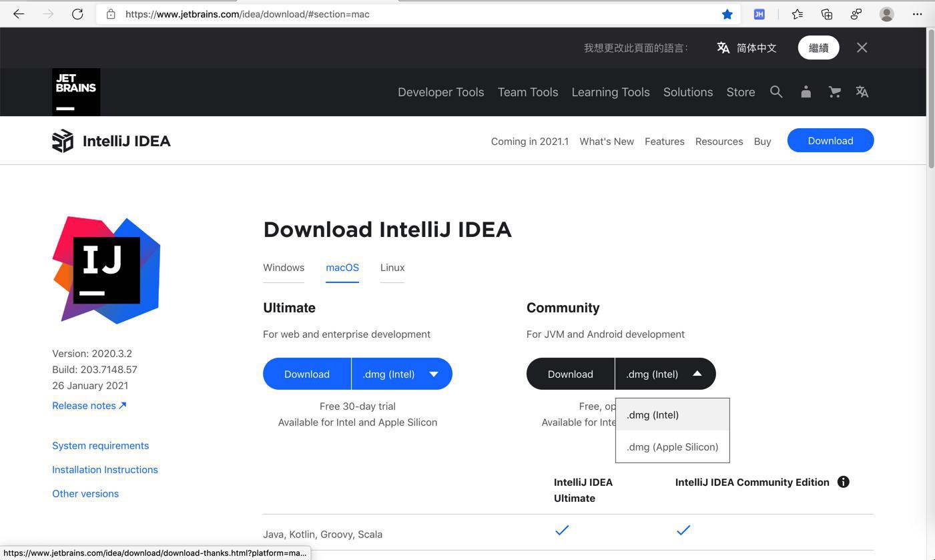
Task: Collapse Community .dmg (Intel) format dropdown
Action: tap(665, 374)
